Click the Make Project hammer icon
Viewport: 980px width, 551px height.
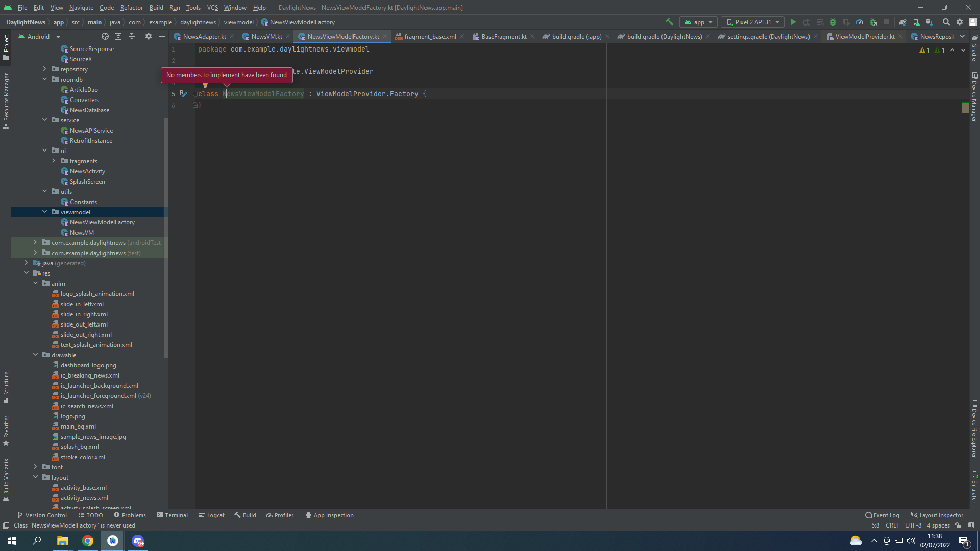[669, 22]
